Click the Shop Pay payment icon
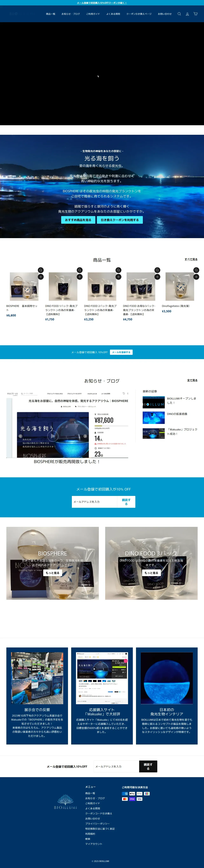 point(132,799)
